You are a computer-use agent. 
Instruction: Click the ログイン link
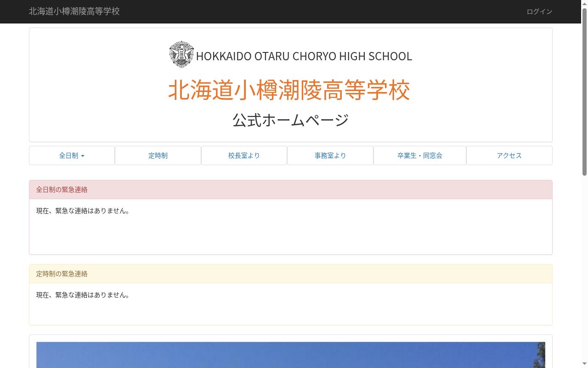pos(539,11)
